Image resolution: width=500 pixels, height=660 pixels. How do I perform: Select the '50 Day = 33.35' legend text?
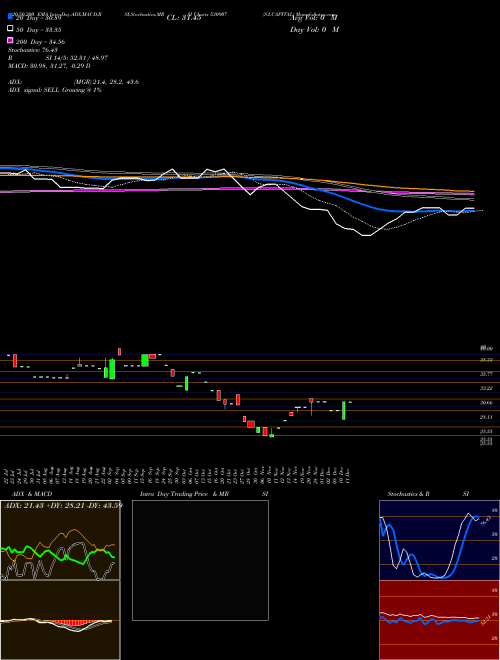point(39,30)
